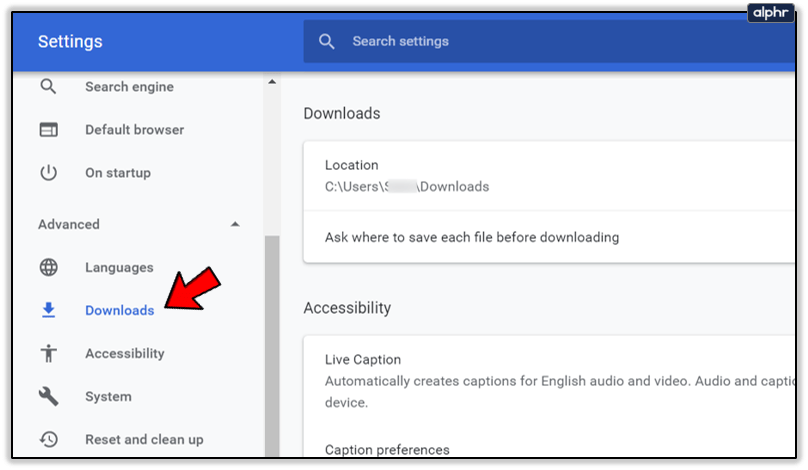808x470 pixels.
Task: Open Default browser settings
Action: [x=134, y=130]
